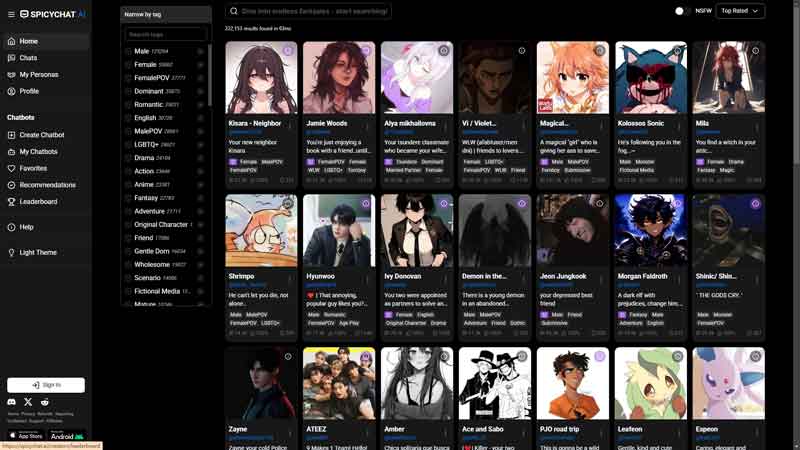Open options menu next to Kolossos Sonic name
Viewport: 800px width, 450px height.
(679, 126)
